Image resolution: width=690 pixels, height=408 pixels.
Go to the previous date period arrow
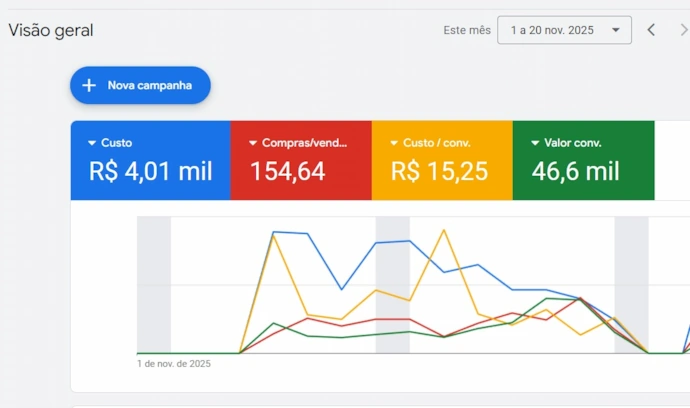pyautogui.click(x=651, y=30)
